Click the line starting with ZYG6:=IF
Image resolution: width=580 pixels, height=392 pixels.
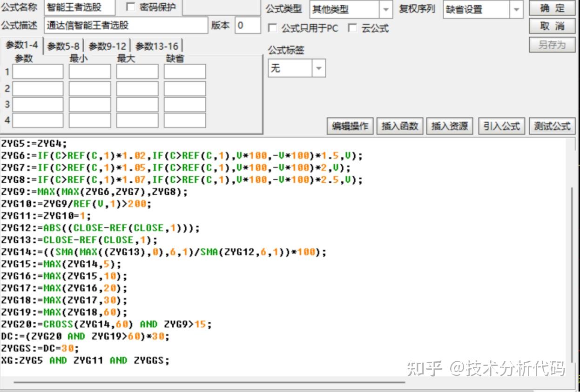coord(182,155)
